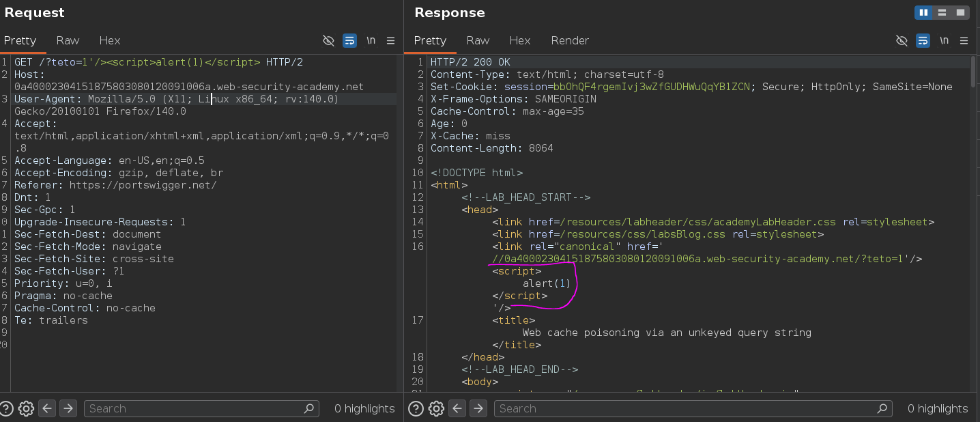
Task: Click the Set-Cookie session response header
Action: point(691,87)
